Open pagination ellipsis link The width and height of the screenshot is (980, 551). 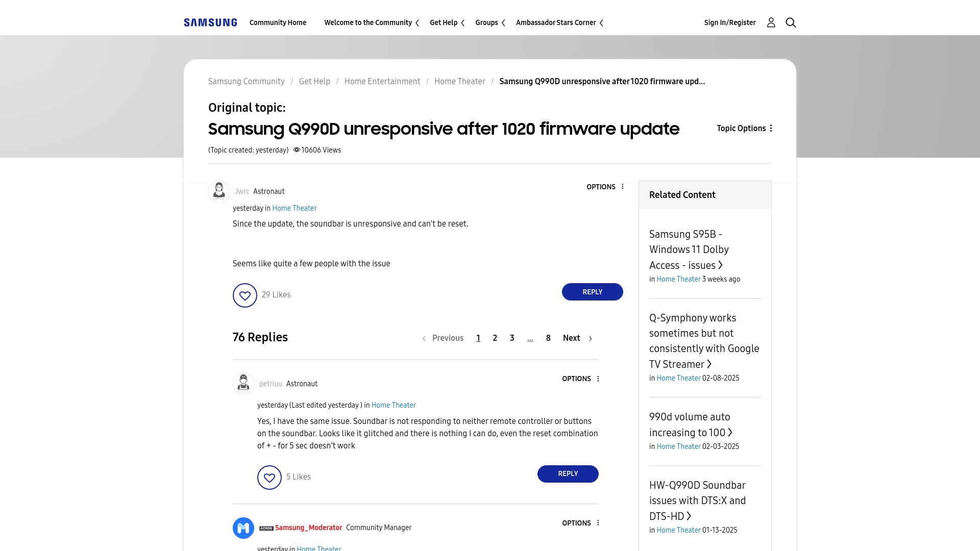tap(530, 338)
